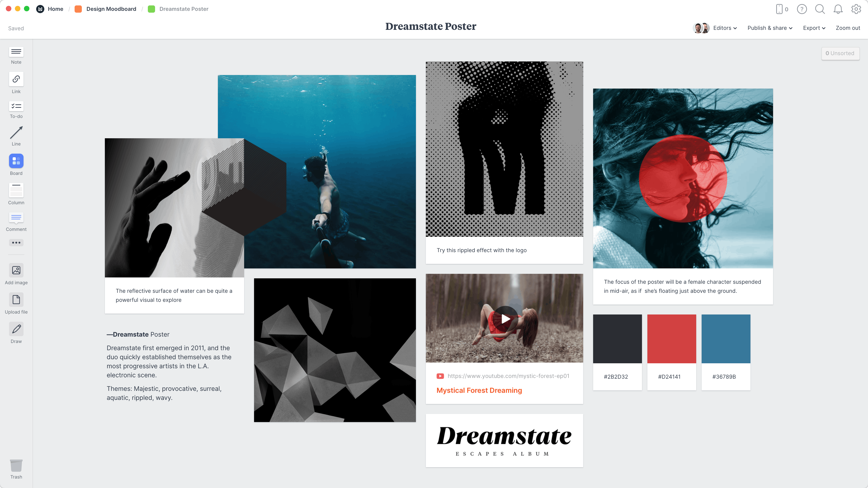Select the Line drawing tool
This screenshot has width=868, height=488.
point(16,136)
